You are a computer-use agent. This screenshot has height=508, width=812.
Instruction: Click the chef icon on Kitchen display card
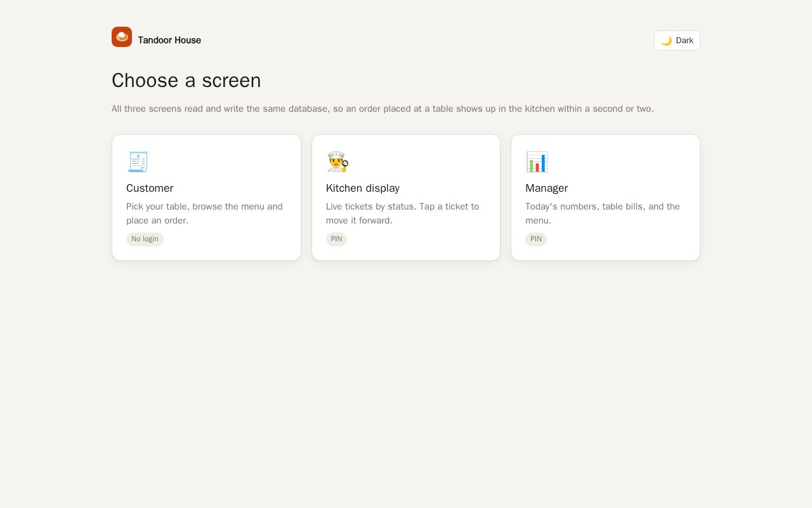click(337, 162)
